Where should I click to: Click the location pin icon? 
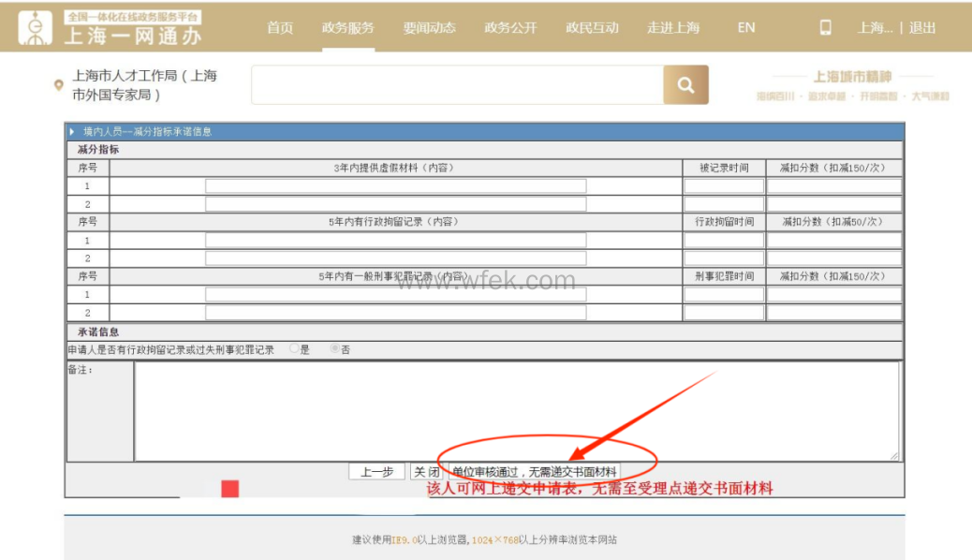(59, 86)
